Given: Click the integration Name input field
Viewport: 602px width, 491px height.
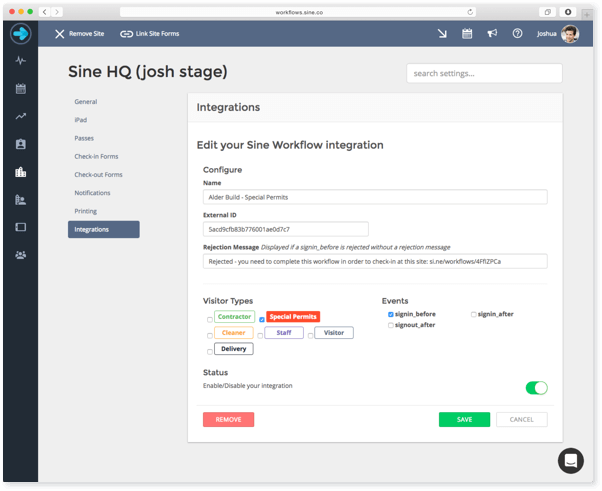Looking at the screenshot, I should (375, 197).
